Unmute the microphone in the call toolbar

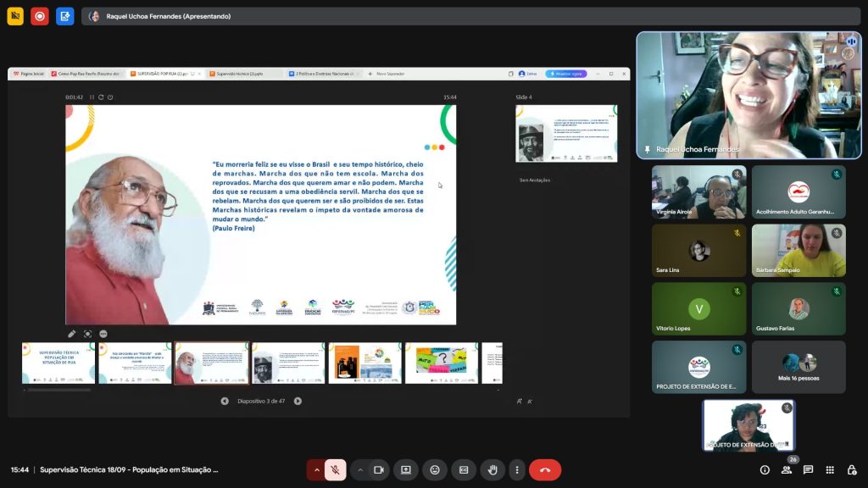pos(335,469)
